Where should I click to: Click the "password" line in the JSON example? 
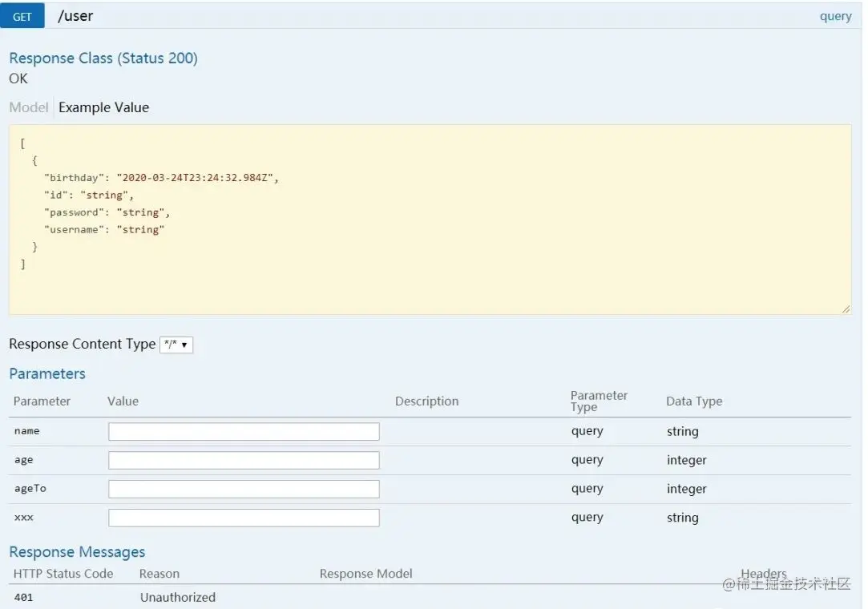tap(107, 212)
